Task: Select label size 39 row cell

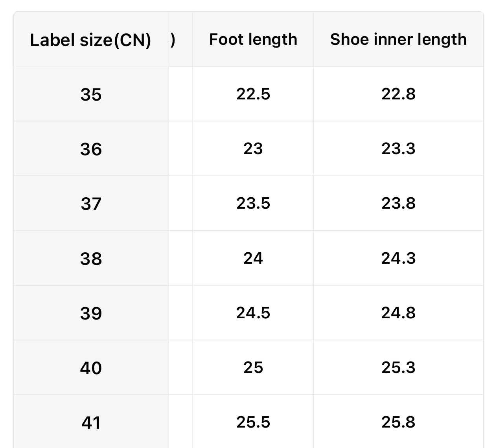Action: 91,313
